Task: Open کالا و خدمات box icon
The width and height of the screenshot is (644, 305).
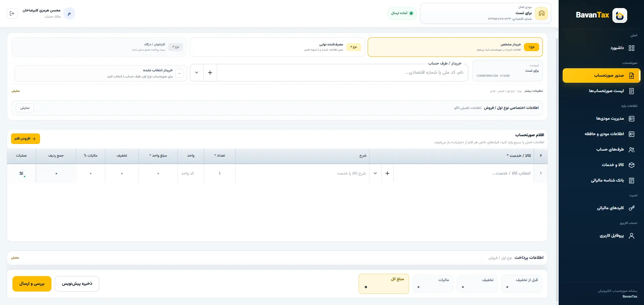Action: click(x=632, y=165)
